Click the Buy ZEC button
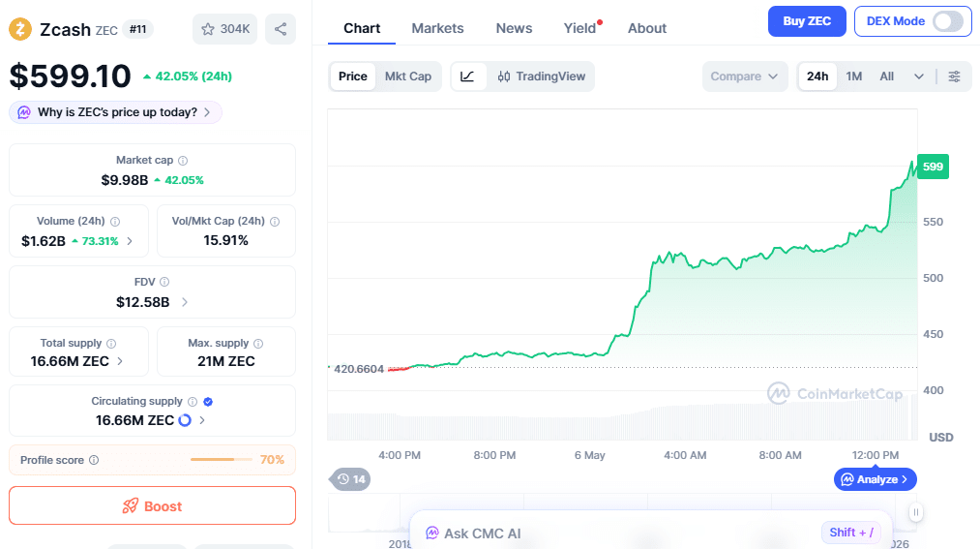Viewport: 980px width, 549px height. coord(807,21)
